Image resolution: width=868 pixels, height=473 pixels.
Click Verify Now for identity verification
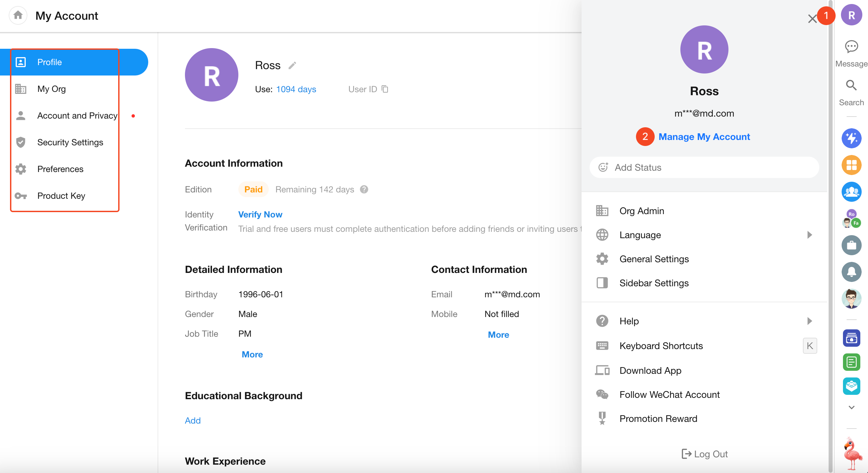(260, 214)
